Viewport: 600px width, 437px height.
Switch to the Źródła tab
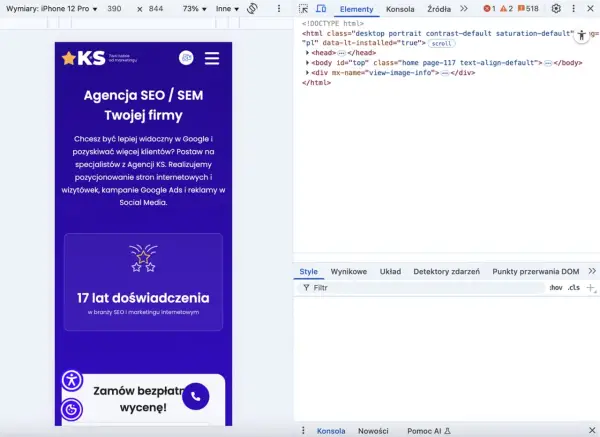point(439,9)
